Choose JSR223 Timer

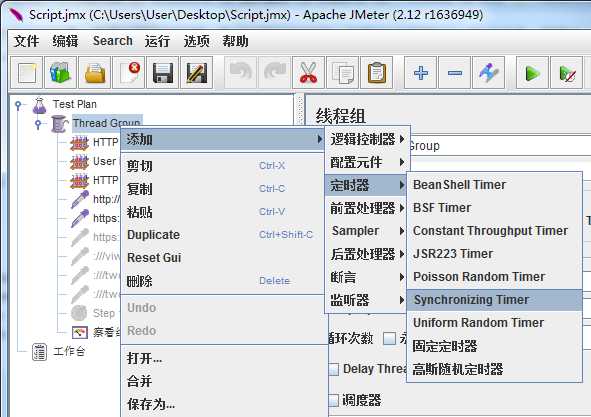pyautogui.click(x=495, y=254)
